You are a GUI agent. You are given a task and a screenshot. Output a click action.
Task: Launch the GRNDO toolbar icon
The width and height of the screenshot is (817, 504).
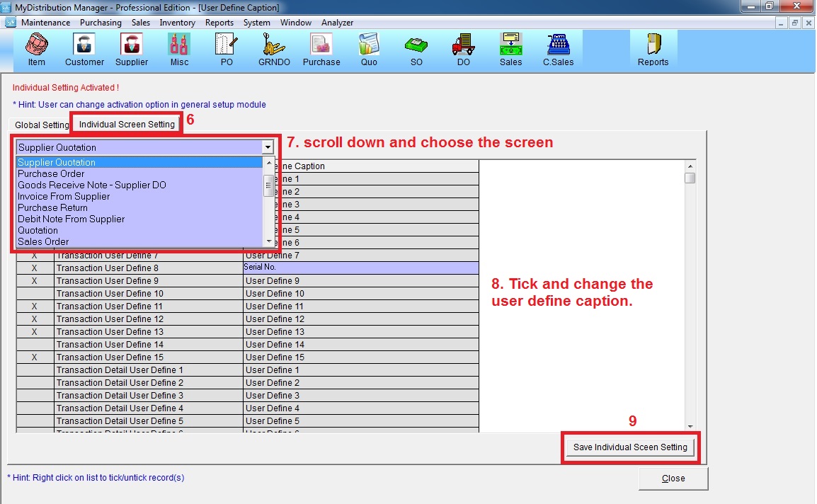(x=274, y=50)
